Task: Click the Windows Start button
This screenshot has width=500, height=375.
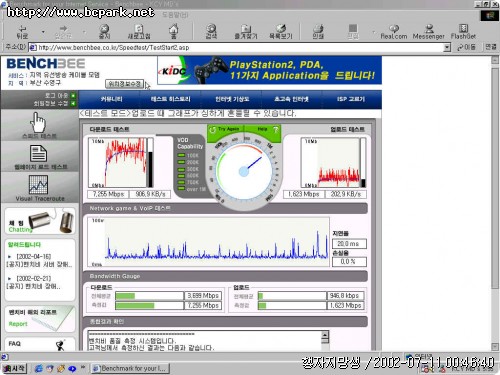Action: (x=14, y=368)
